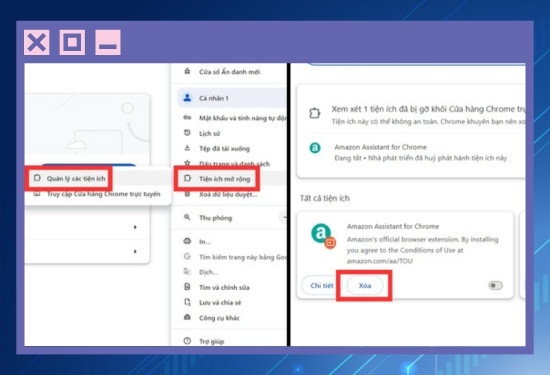Click the incognito icon beside 'Cửa sổ Ẩn danh mới'

click(x=187, y=72)
